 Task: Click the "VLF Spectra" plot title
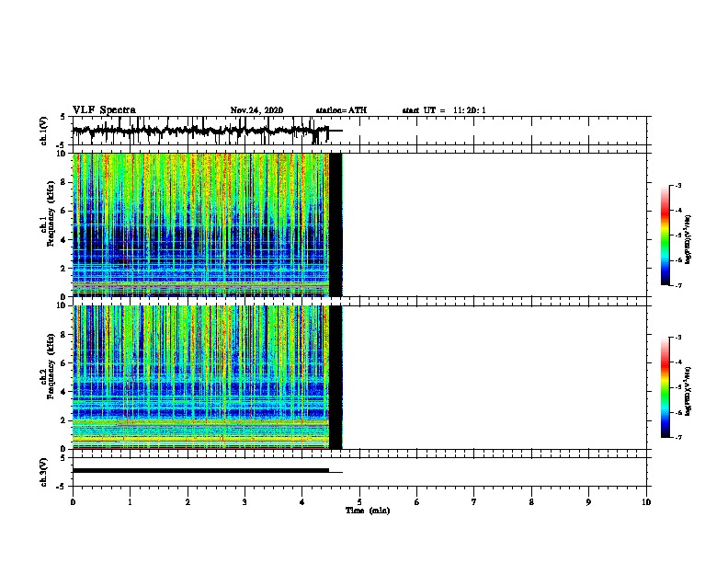[x=104, y=110]
